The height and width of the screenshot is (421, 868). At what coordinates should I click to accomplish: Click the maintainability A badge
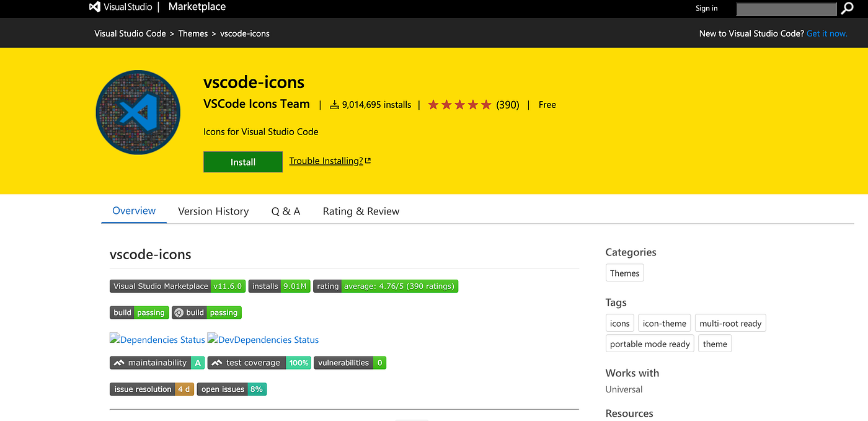click(157, 362)
